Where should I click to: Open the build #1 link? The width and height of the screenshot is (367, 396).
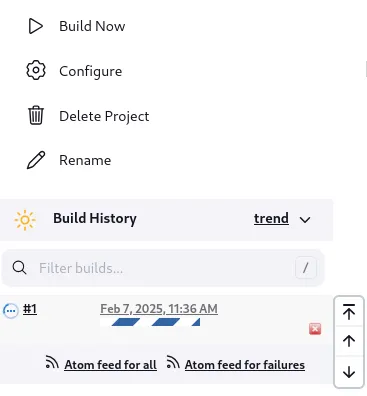click(30, 309)
